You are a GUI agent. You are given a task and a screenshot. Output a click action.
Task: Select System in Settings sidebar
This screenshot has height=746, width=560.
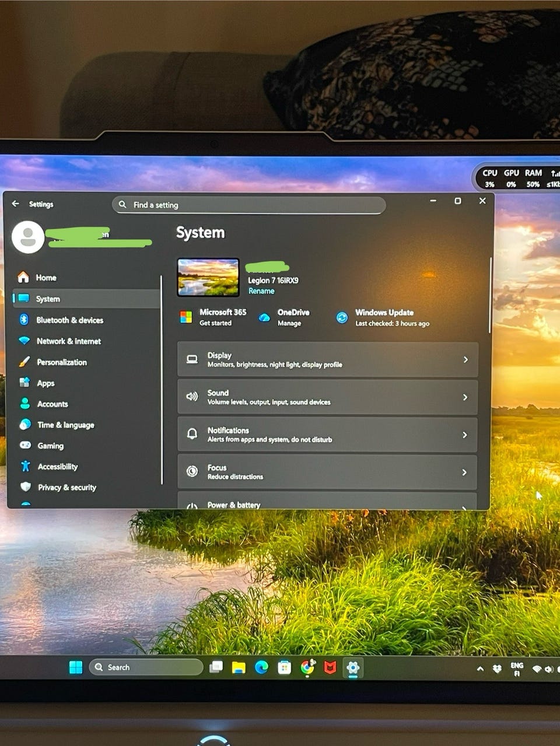(86, 299)
